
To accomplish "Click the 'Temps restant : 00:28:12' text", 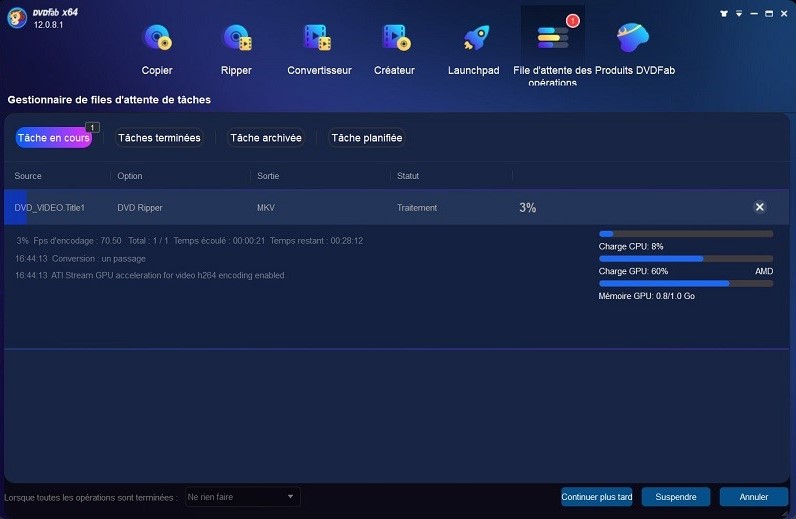I will [x=316, y=241].
